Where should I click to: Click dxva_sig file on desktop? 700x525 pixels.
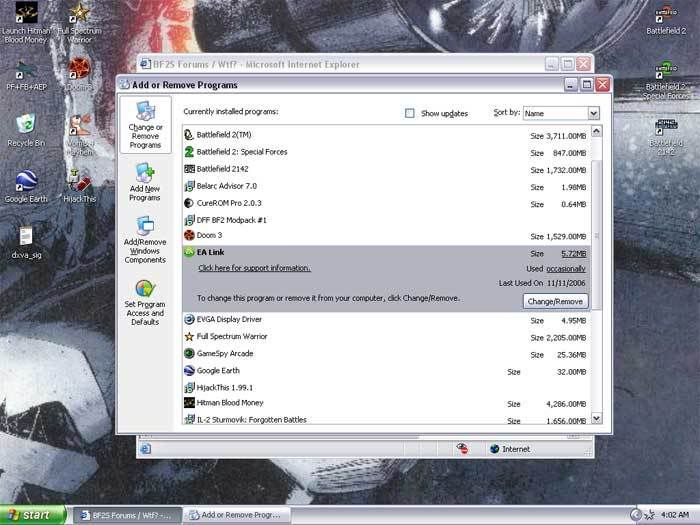coord(26,243)
